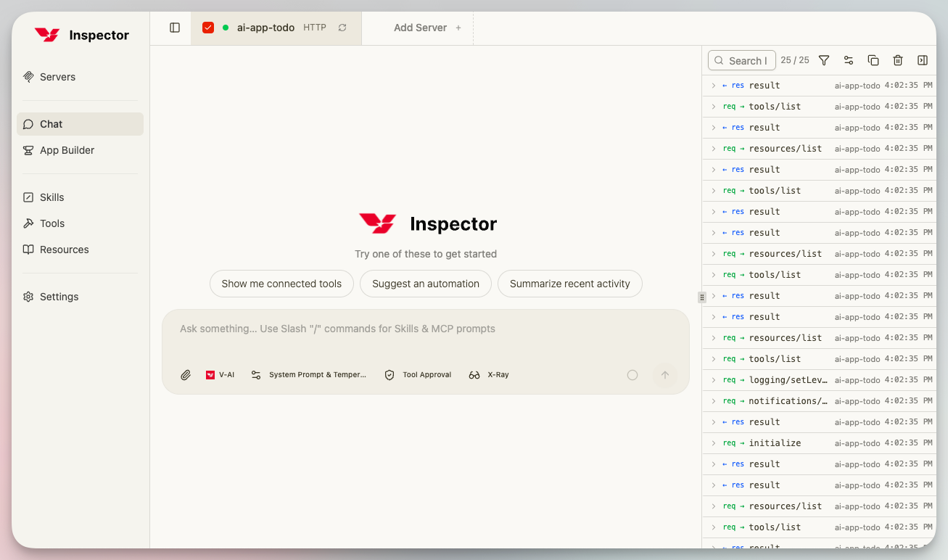Choose the Suggest an automation suggestion
Image resolution: width=948 pixels, height=560 pixels.
point(426,284)
